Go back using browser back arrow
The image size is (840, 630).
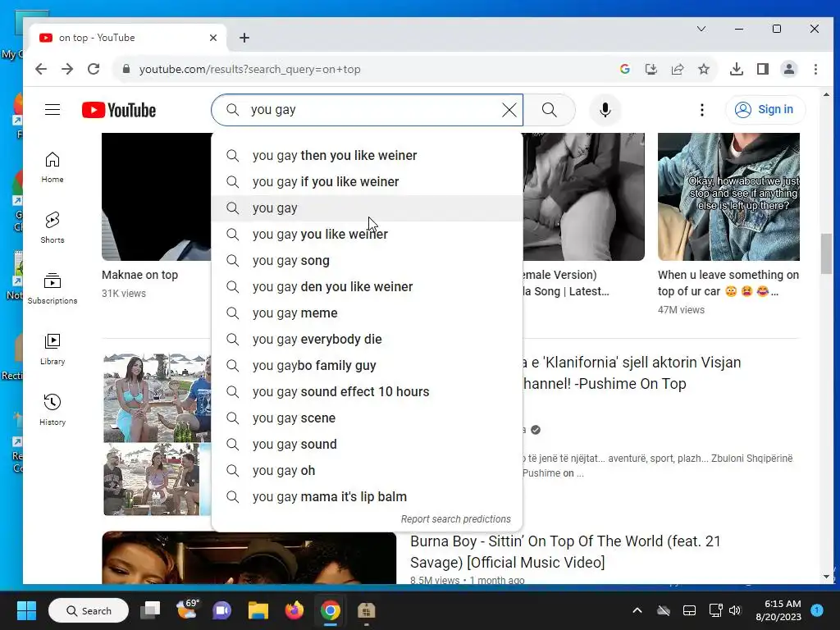coord(41,69)
